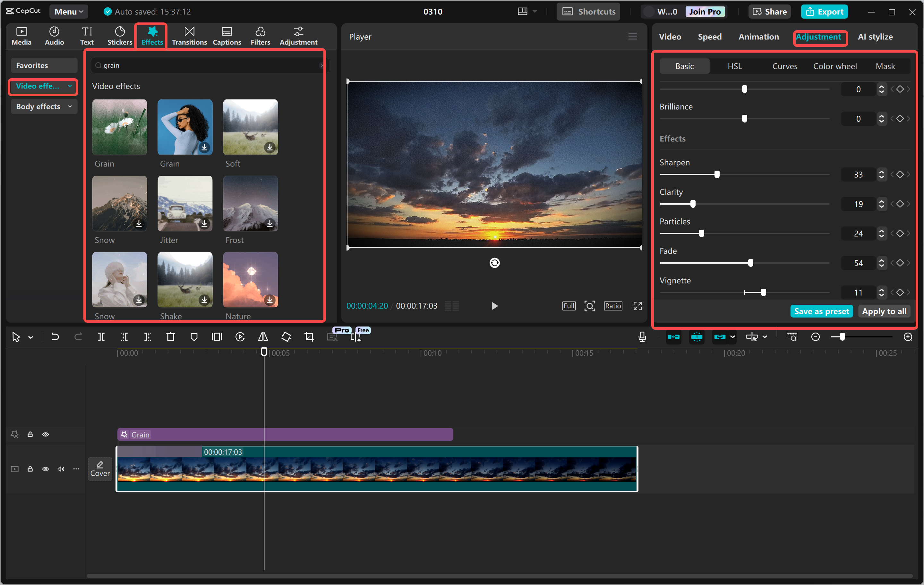Viewport: 924px width, 585px height.
Task: Crop the selected clip
Action: 309,337
